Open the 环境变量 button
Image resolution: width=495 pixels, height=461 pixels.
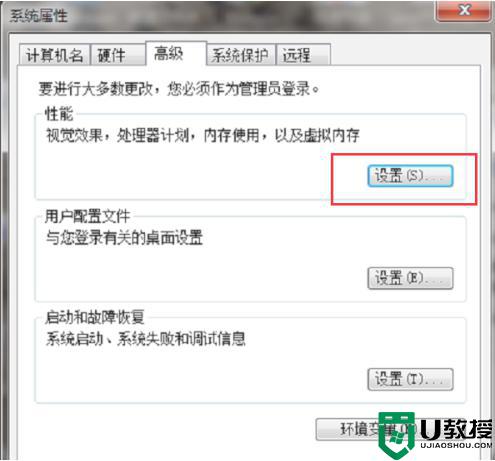tap(365, 429)
